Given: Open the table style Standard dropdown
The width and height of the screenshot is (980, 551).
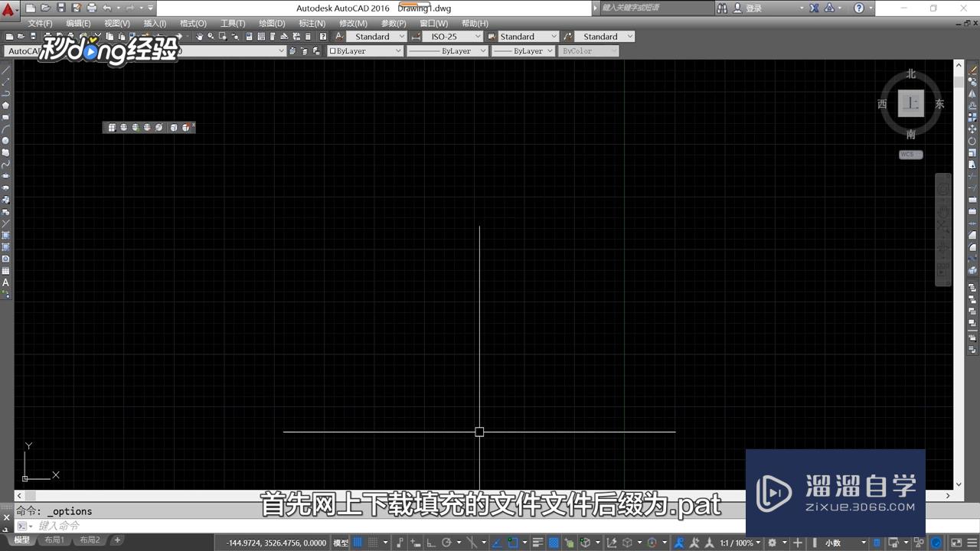Looking at the screenshot, I should (529, 36).
